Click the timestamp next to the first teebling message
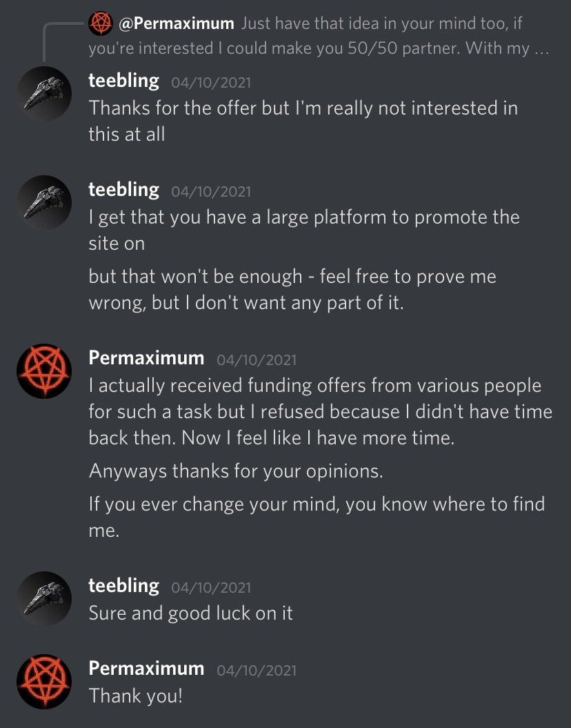Image resolution: width=571 pixels, height=728 pixels. click(211, 83)
